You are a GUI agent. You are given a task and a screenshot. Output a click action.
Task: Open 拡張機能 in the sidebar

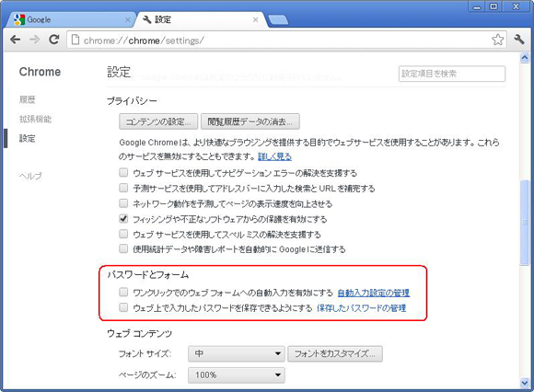pos(35,119)
